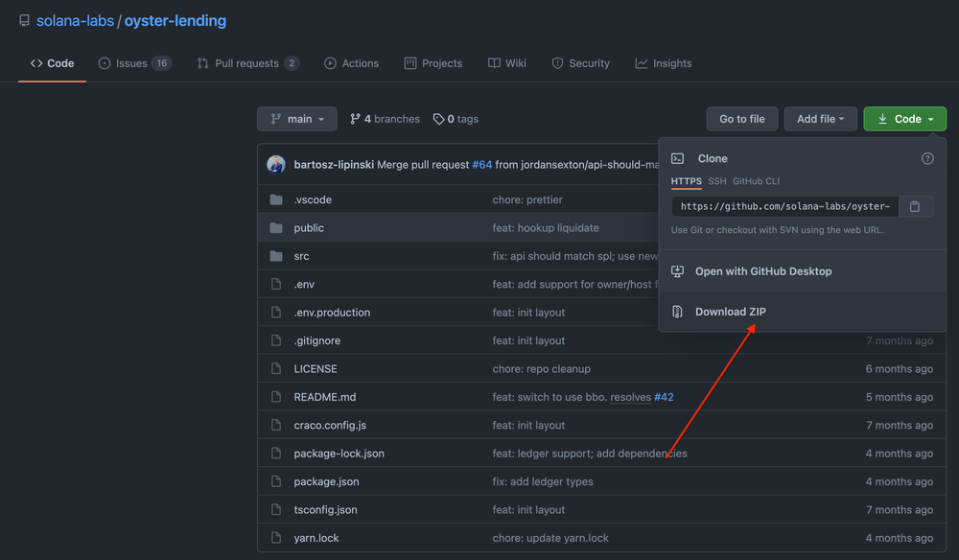This screenshot has width=959, height=560.
Task: Expand the main branch dropdown
Action: [296, 119]
